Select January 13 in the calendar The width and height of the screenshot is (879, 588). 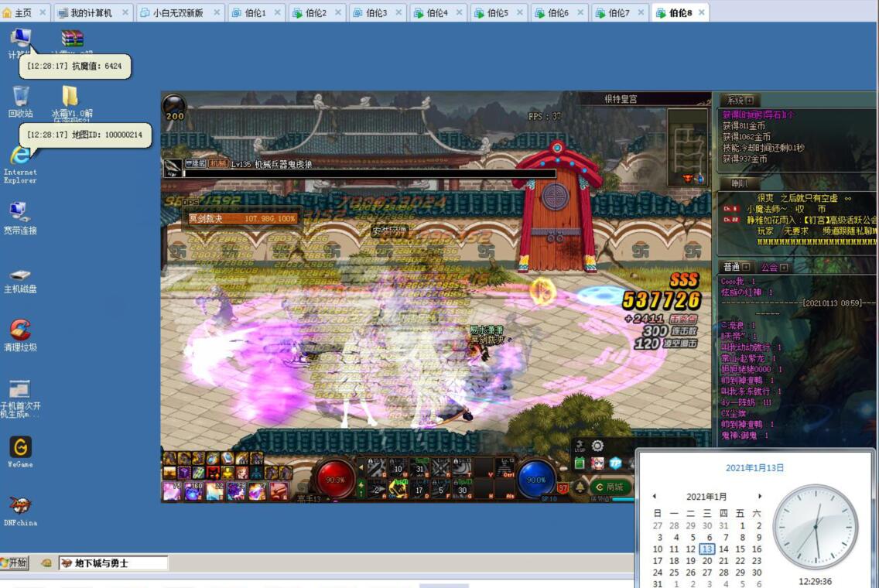(x=707, y=549)
